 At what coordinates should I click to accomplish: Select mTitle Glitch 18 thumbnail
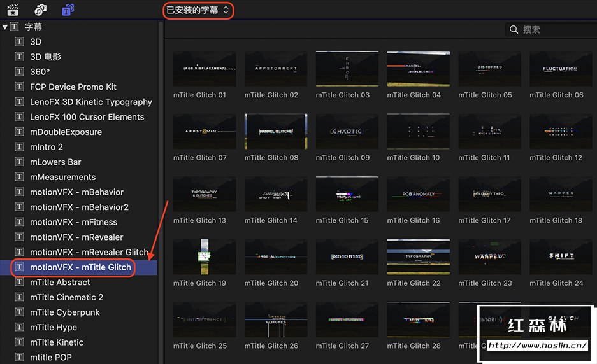point(561,194)
